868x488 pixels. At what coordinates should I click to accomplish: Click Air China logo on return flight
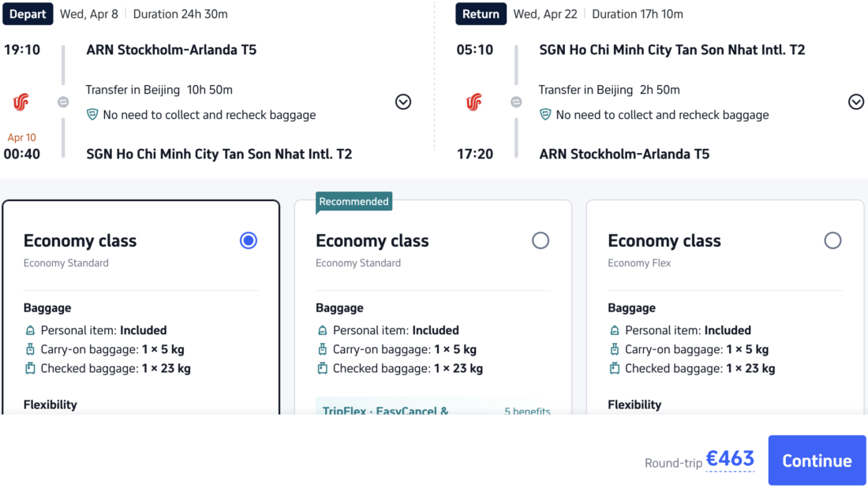[x=474, y=102]
